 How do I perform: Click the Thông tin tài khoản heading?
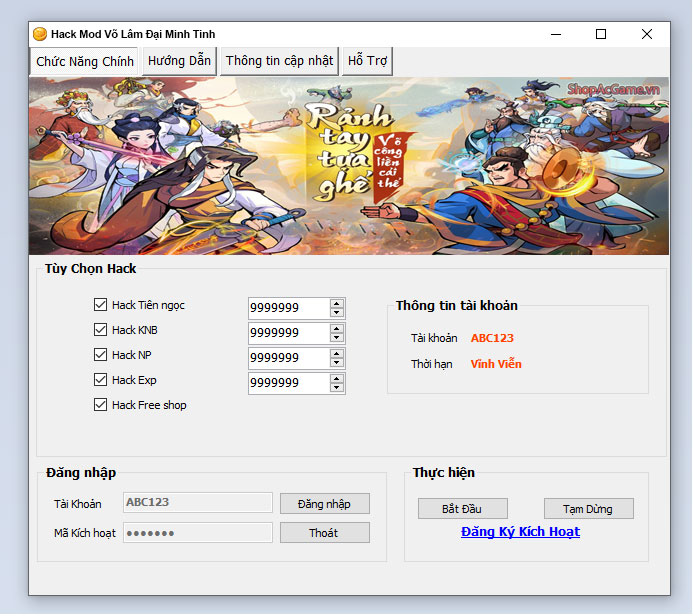pos(457,305)
